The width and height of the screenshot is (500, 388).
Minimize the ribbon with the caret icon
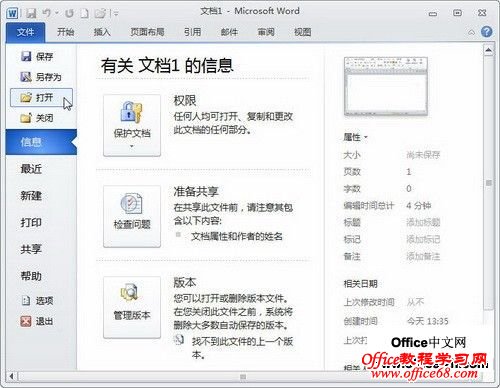(471, 32)
